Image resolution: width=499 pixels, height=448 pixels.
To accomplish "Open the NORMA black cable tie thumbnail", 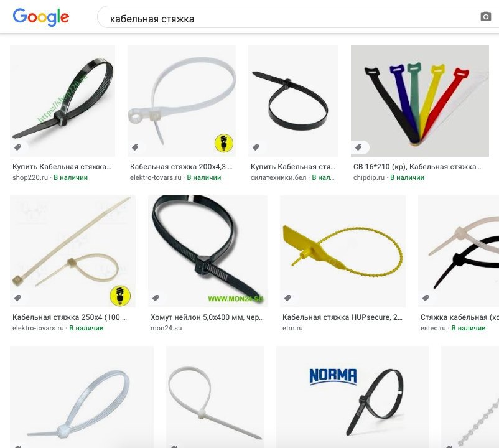I will point(352,397).
